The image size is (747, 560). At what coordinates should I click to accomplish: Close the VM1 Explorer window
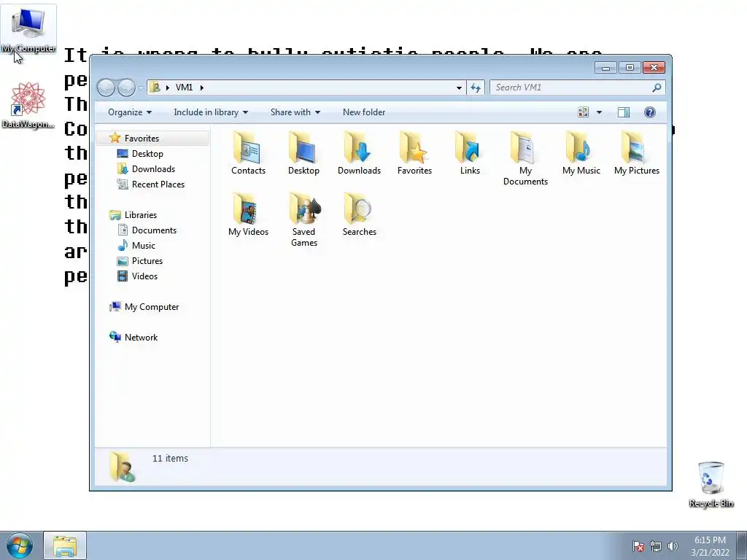(654, 68)
